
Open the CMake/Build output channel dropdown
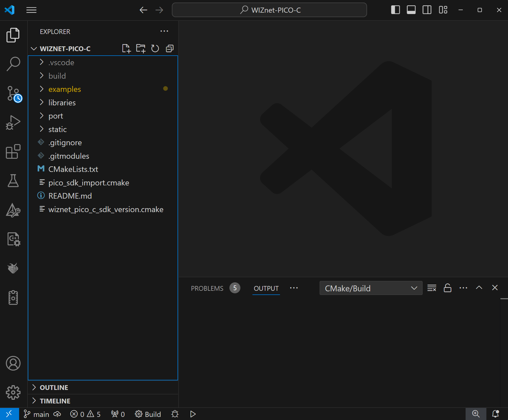[x=371, y=288]
